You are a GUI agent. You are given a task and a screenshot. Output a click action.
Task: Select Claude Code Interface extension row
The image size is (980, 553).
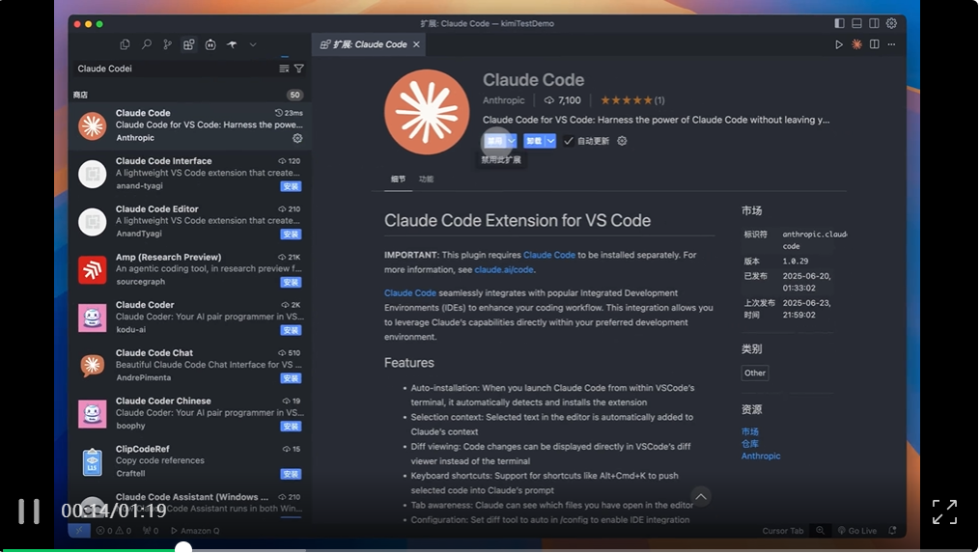tap(190, 174)
